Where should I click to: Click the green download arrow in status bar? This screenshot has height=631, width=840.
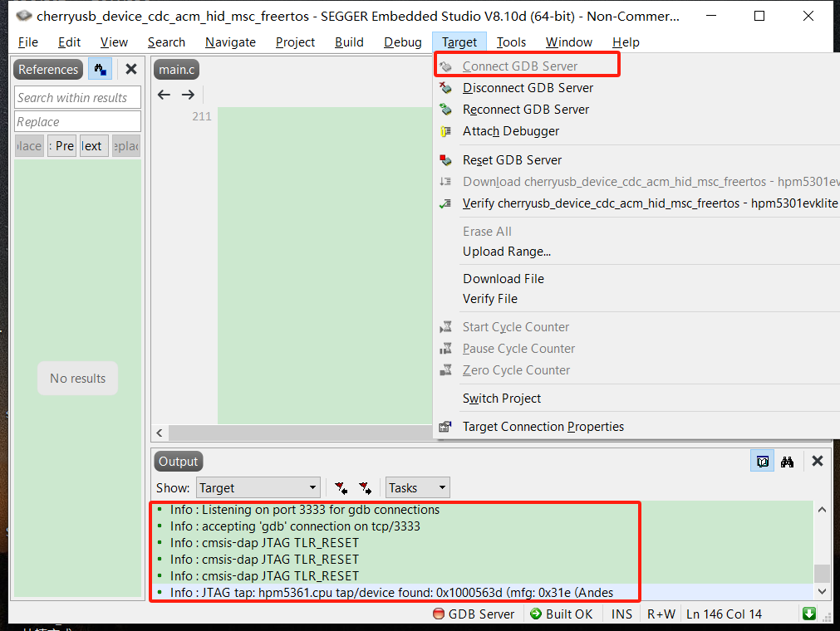tap(808, 614)
